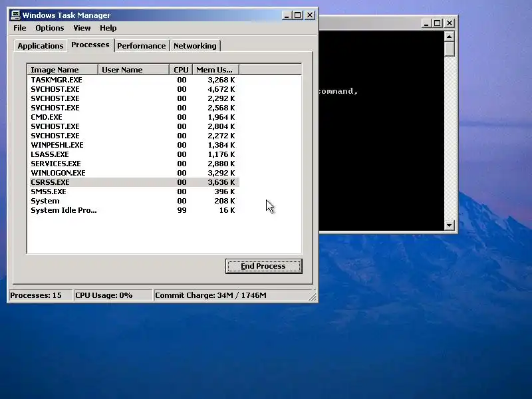Minimize the command prompt window

pyautogui.click(x=426, y=23)
